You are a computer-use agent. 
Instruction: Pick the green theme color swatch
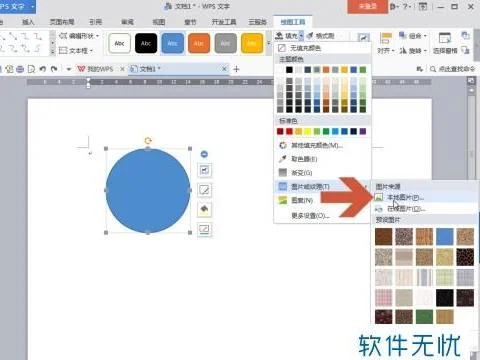pos(363,69)
